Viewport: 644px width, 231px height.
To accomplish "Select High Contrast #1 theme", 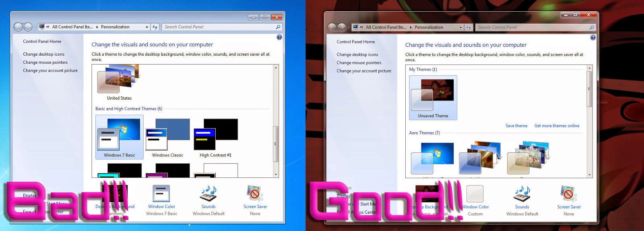I will [216, 137].
